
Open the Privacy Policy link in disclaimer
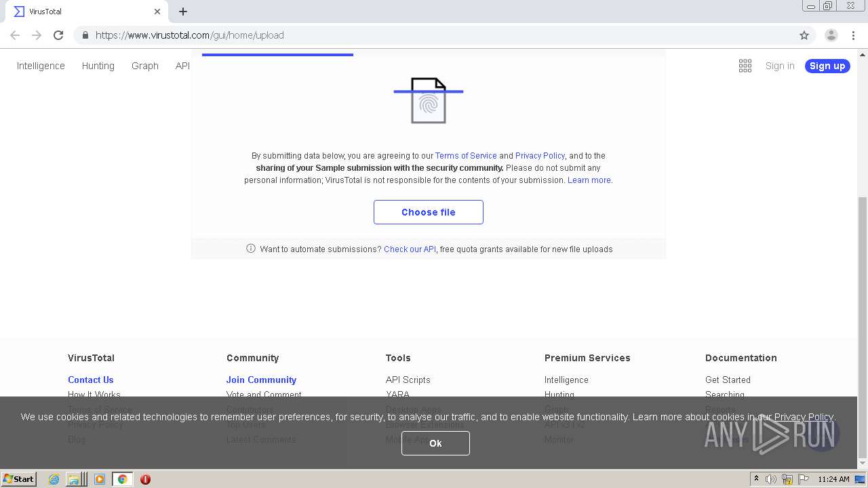click(540, 156)
